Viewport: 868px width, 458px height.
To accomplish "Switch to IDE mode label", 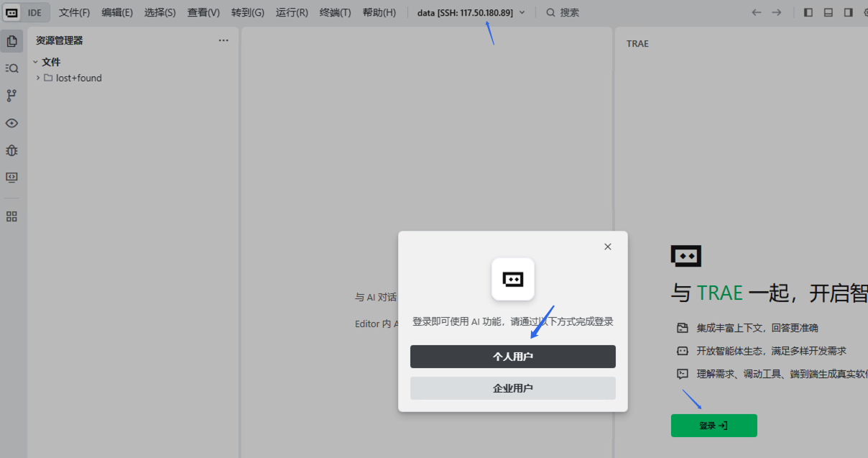I will click(x=34, y=12).
